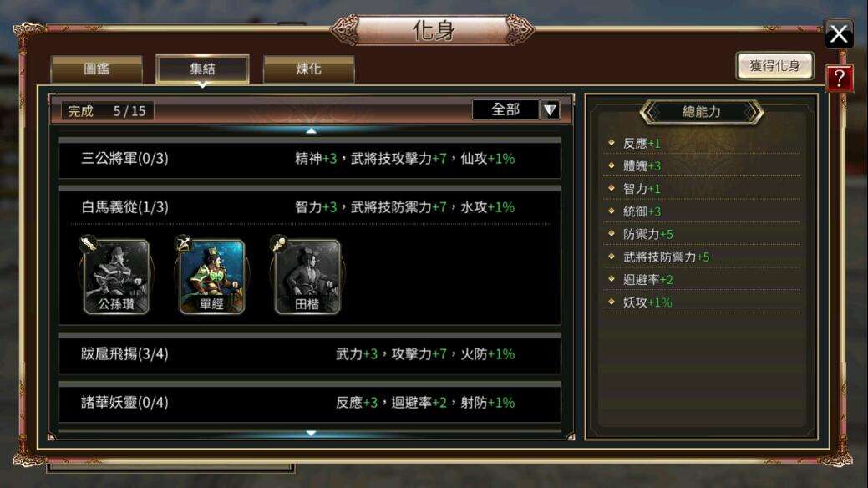
Task: Switch to the 煉化 tab
Action: [308, 69]
